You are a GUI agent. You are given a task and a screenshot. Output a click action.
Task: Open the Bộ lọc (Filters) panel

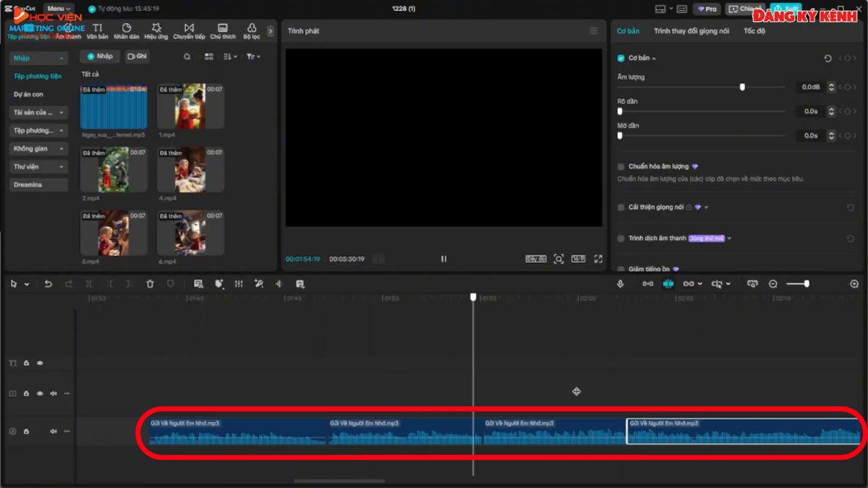(251, 30)
